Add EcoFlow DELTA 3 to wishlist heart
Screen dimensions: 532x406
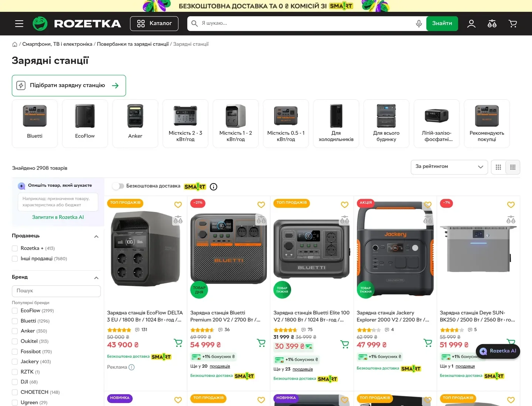click(x=178, y=204)
